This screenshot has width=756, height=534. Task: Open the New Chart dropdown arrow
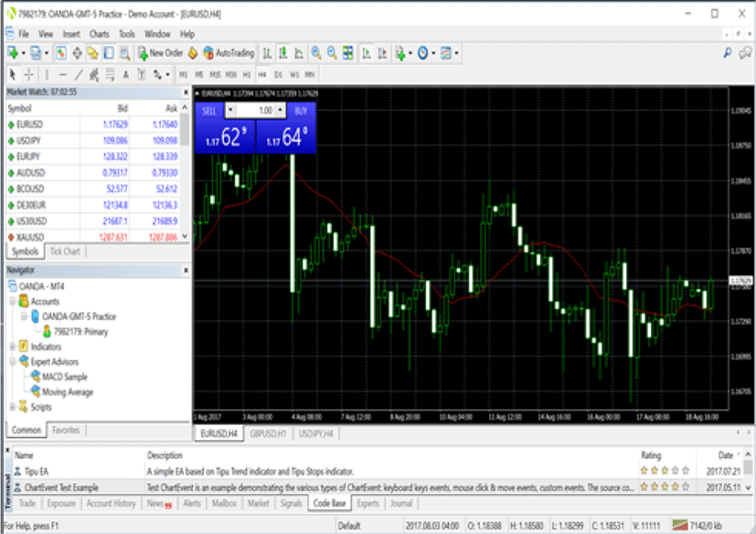(23, 53)
